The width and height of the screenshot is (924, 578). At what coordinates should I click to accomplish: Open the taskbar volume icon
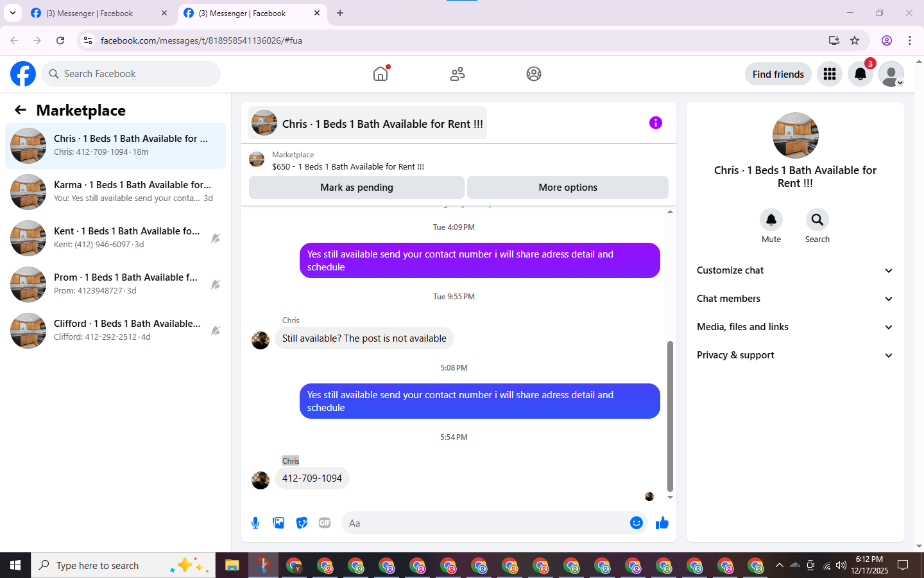pos(841,565)
